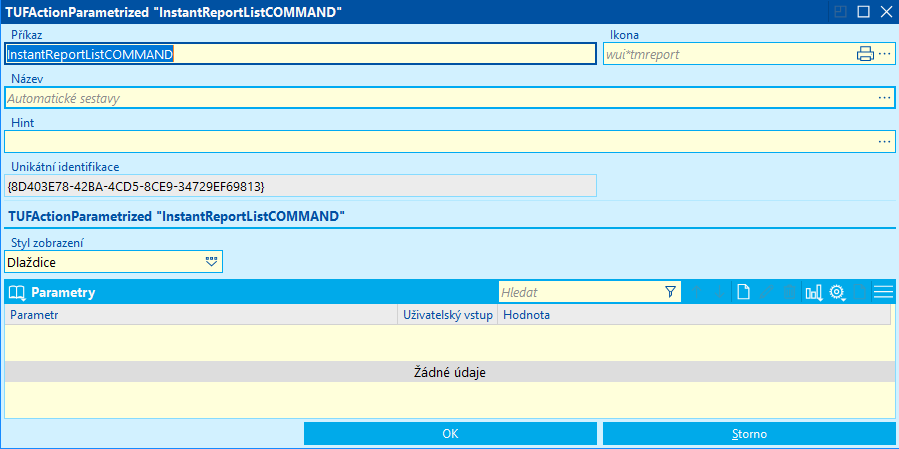Click the move up arrow in Parametry toolbar

pos(697,292)
